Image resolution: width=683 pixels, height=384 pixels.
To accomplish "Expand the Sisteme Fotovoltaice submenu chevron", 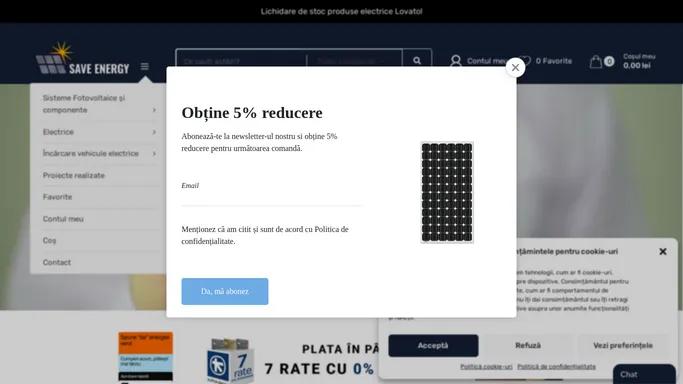I will (x=154, y=110).
